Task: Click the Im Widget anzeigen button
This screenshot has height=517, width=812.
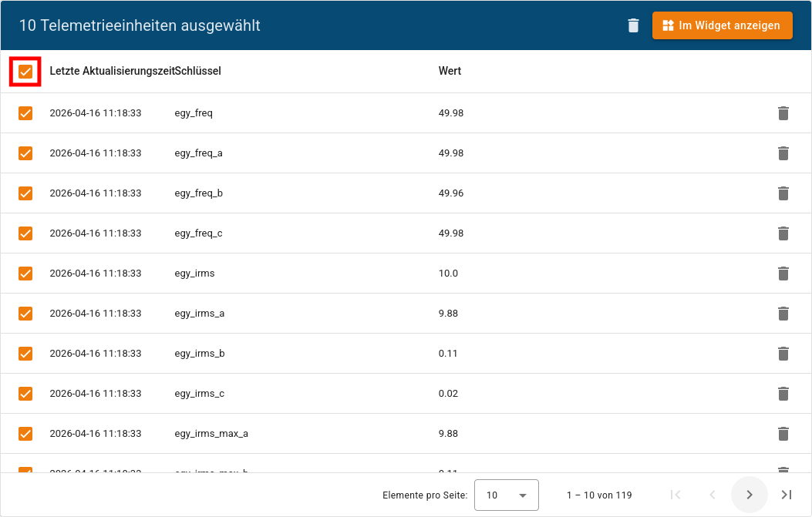Action: [722, 25]
